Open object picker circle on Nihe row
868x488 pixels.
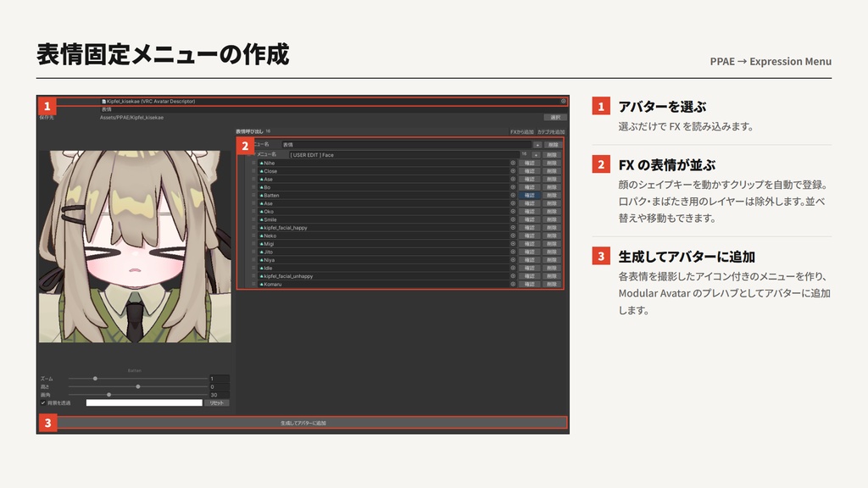[513, 164]
